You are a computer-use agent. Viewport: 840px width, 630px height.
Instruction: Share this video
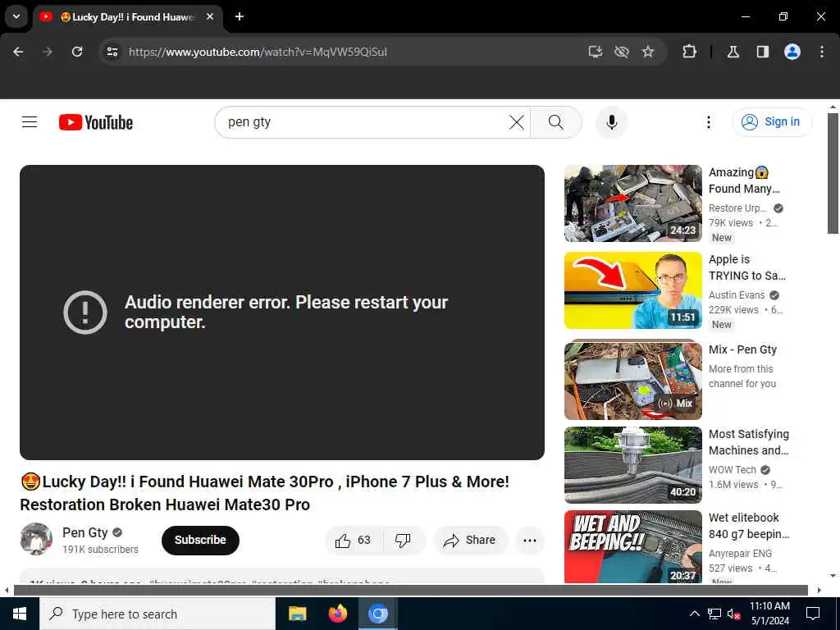tap(470, 540)
